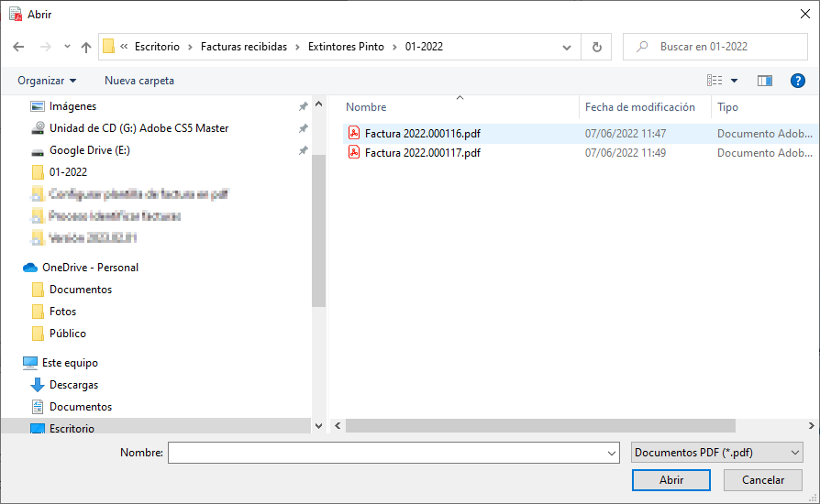
Task: Select Imágenes in the navigation pane
Action: click(72, 106)
